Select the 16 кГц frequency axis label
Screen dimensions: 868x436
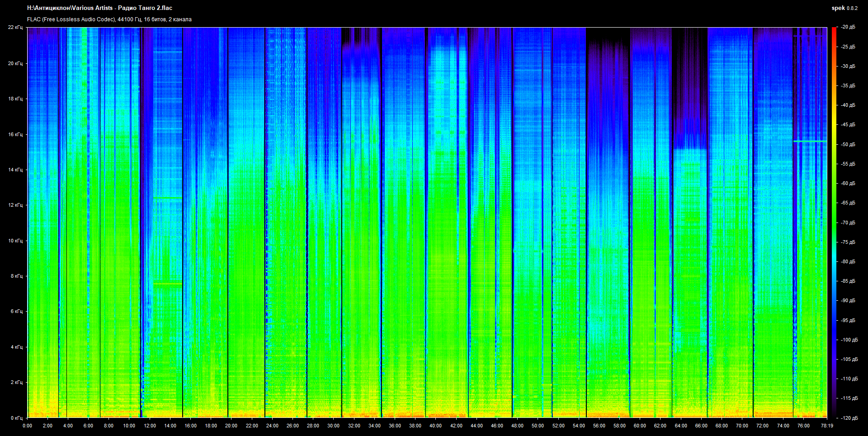point(15,134)
